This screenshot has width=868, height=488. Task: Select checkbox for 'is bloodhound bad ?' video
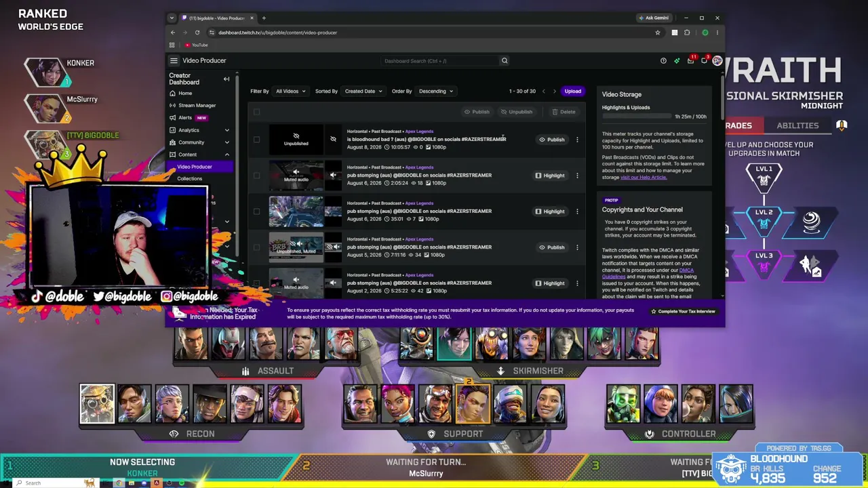[x=256, y=140]
